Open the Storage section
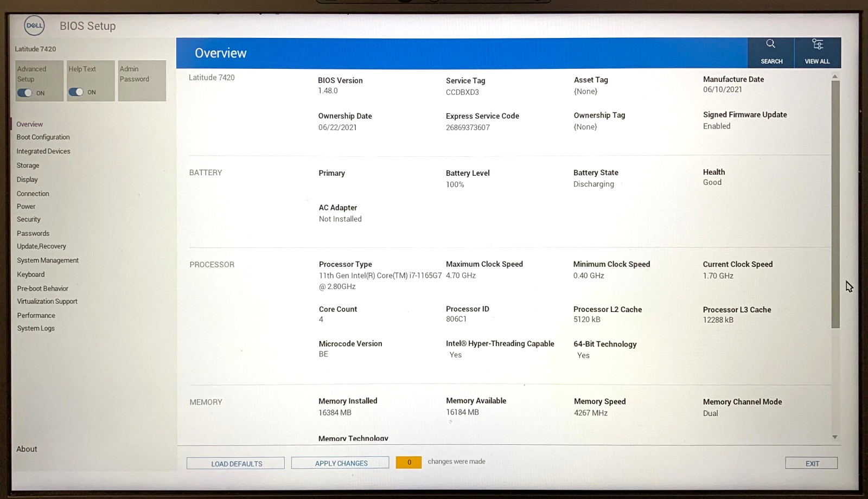 point(28,165)
